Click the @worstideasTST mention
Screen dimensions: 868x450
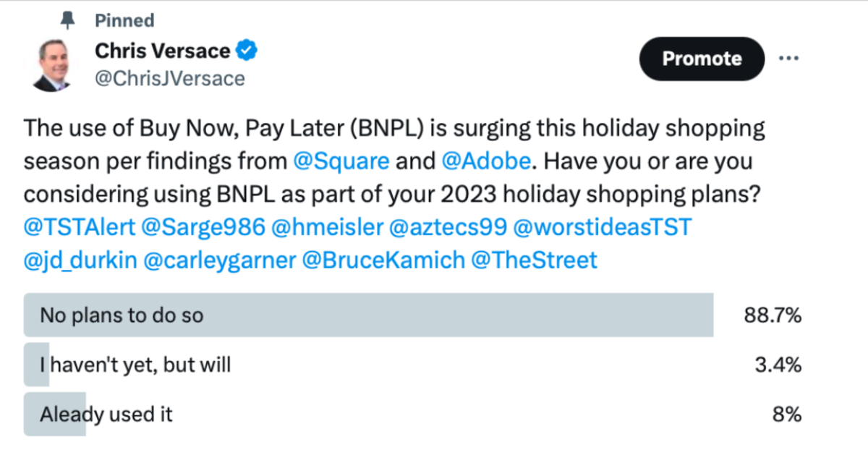(603, 227)
